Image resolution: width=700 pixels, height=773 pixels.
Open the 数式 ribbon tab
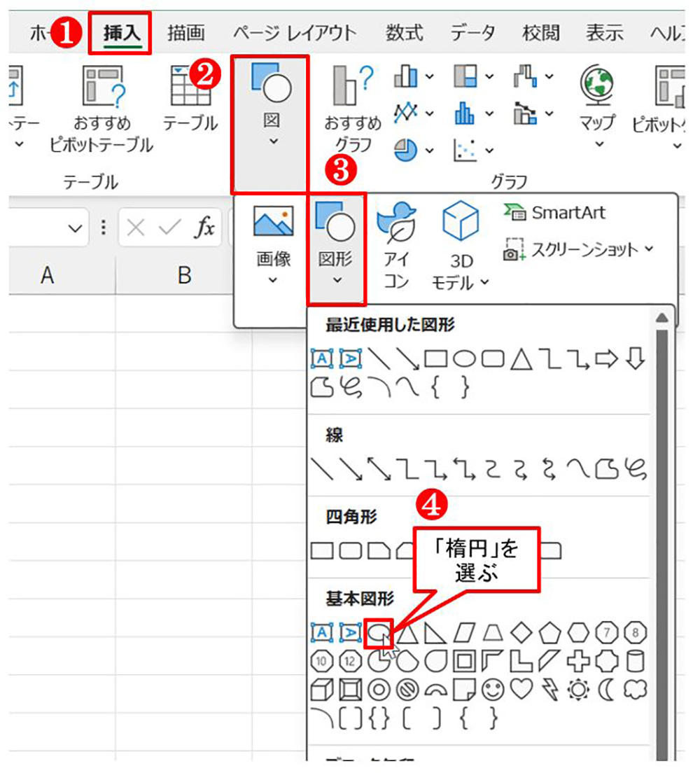point(404,33)
